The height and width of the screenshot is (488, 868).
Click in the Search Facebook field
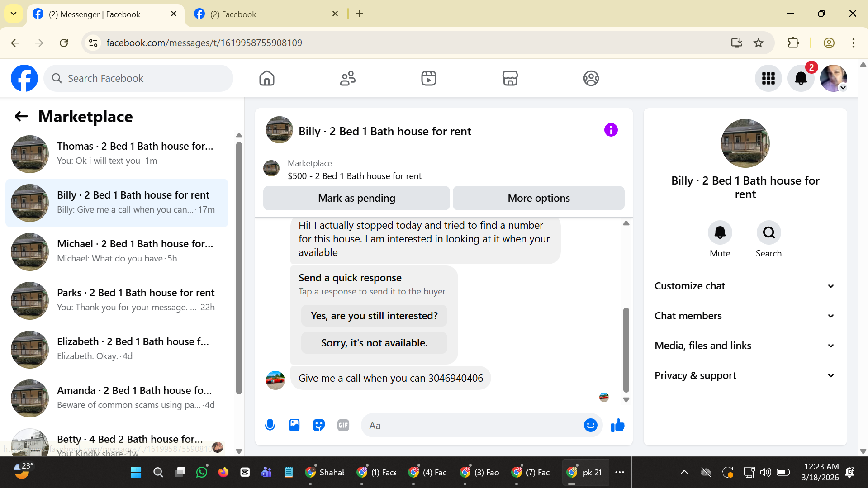pos(138,78)
